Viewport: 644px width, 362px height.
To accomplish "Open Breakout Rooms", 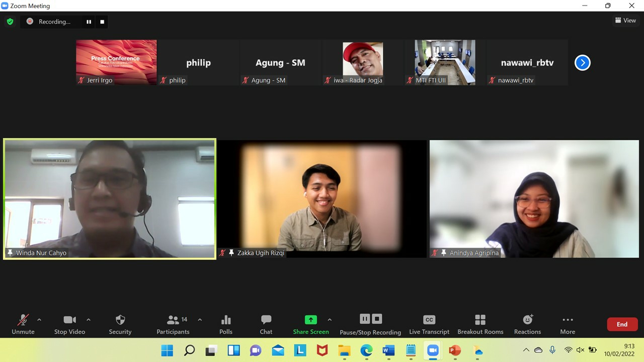I will tap(480, 324).
